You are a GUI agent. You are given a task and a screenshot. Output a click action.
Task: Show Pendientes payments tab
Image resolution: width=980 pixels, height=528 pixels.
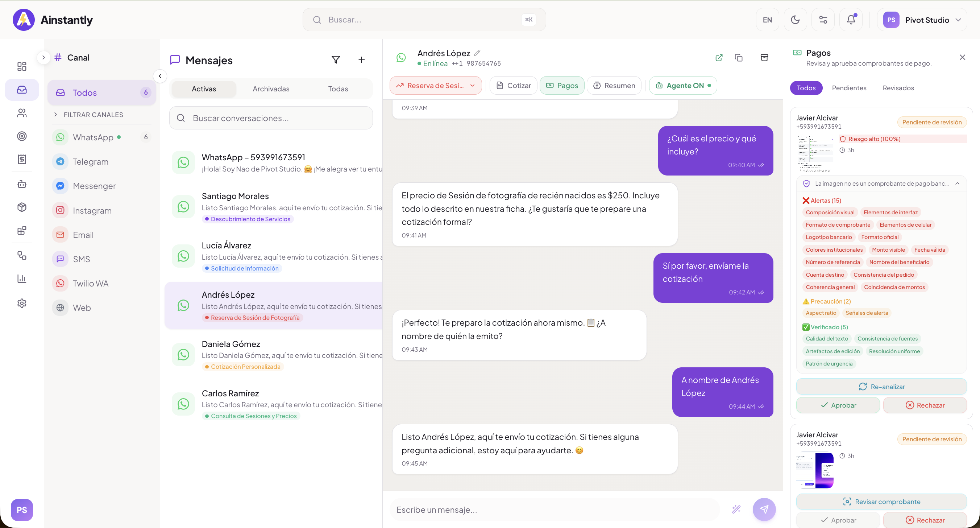click(849, 88)
